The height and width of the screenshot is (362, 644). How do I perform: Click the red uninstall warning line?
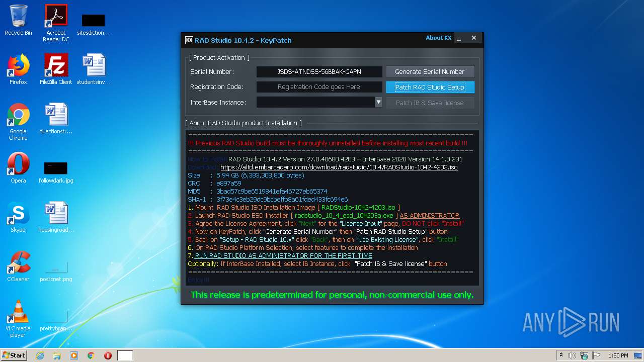pyautogui.click(x=328, y=143)
